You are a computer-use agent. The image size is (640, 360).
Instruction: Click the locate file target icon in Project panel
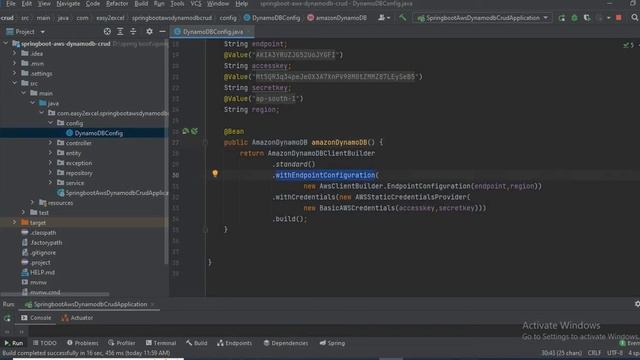pyautogui.click(x=107, y=31)
